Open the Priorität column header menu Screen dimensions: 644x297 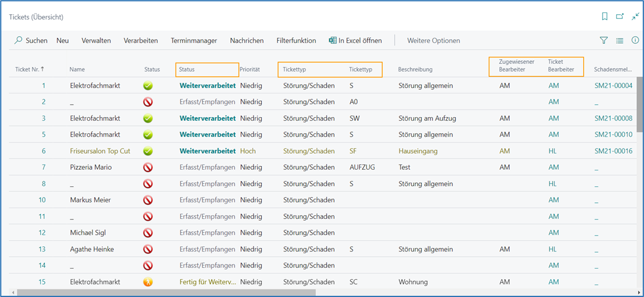(250, 70)
